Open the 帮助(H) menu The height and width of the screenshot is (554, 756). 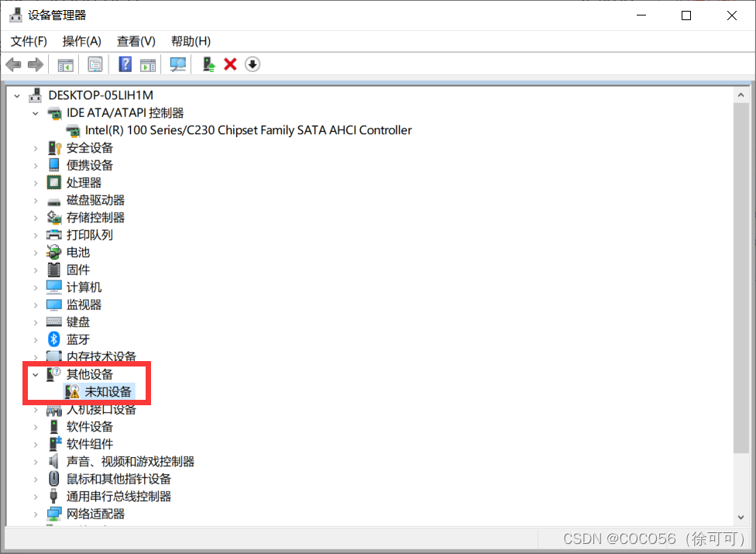coord(191,41)
